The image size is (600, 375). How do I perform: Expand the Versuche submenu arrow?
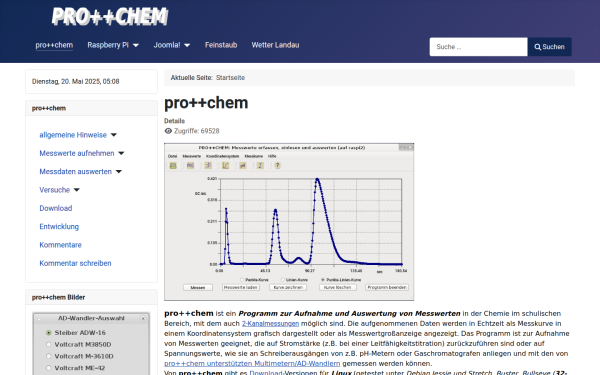coord(77,190)
